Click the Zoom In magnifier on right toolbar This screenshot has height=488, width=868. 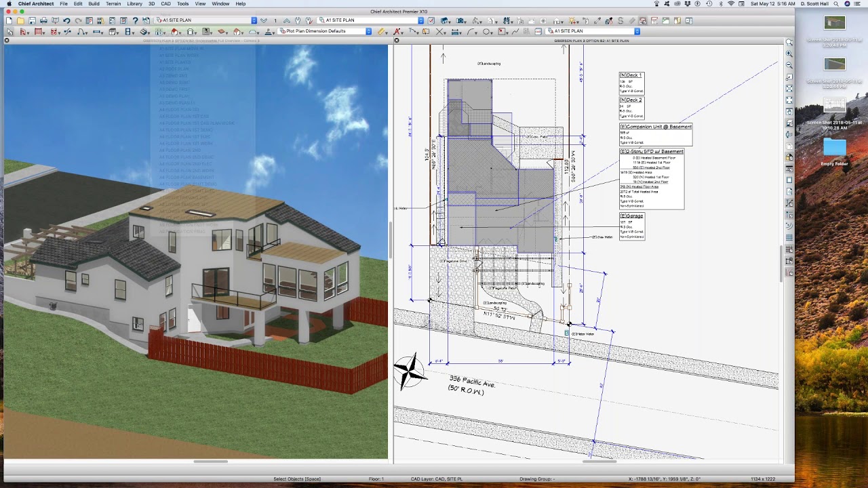pyautogui.click(x=789, y=54)
